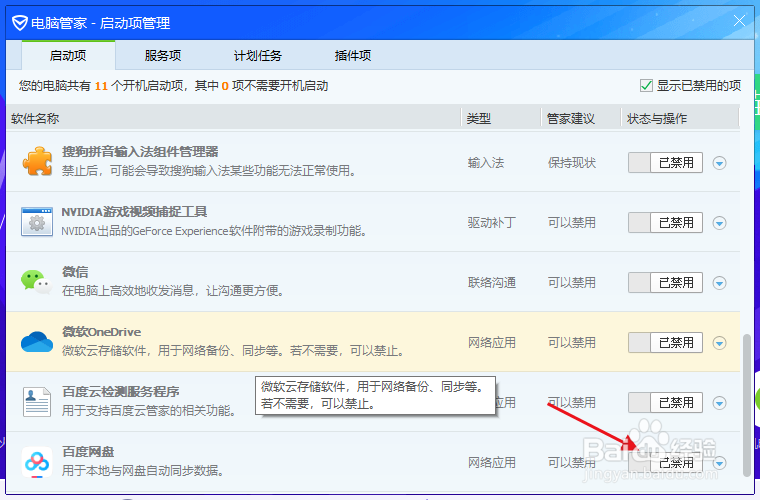Uncheck the 显示已禁用的项 checkbox
This screenshot has height=500, width=760.
coord(646,86)
